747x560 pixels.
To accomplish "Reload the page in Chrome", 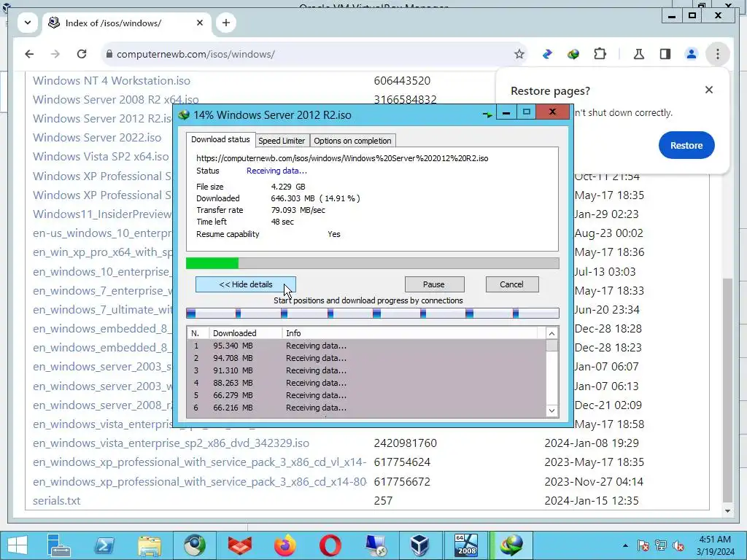I will click(82, 54).
